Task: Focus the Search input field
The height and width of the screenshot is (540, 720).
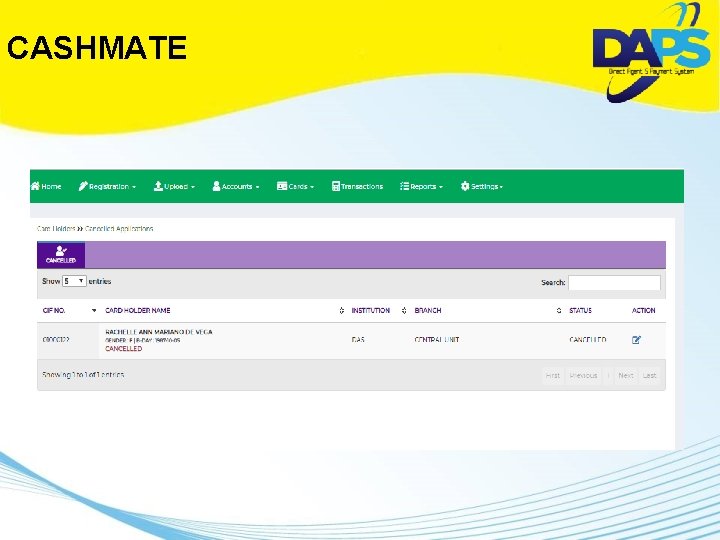Action: (614, 282)
